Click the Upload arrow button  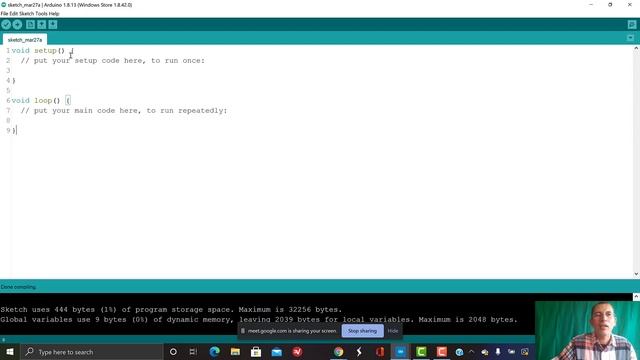tap(17, 24)
